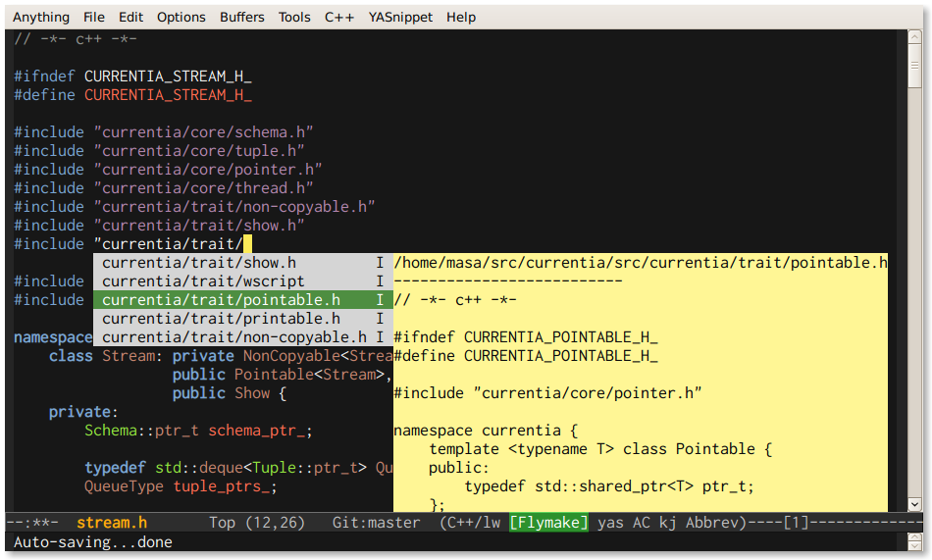
Task: Open the Help menu
Action: pos(461,18)
